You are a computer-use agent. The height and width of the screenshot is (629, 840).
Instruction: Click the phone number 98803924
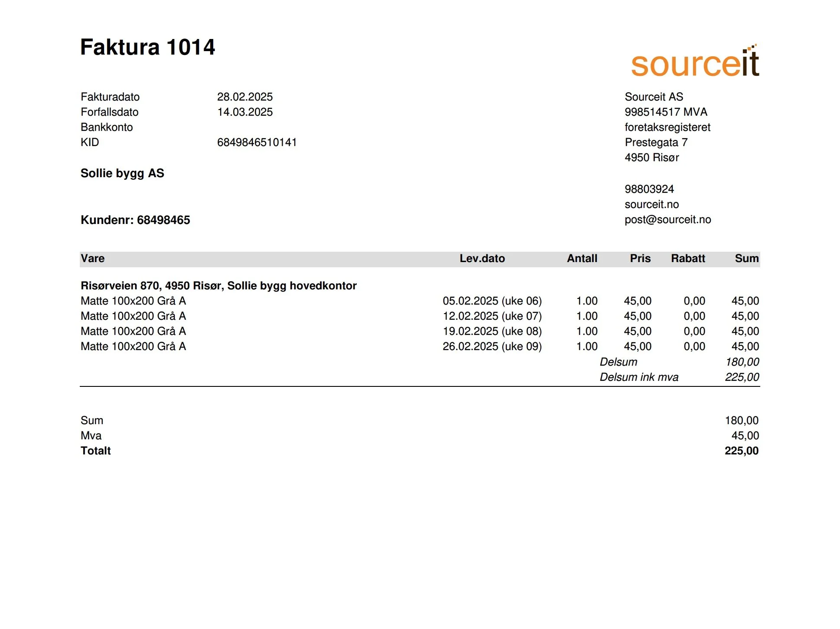(649, 189)
